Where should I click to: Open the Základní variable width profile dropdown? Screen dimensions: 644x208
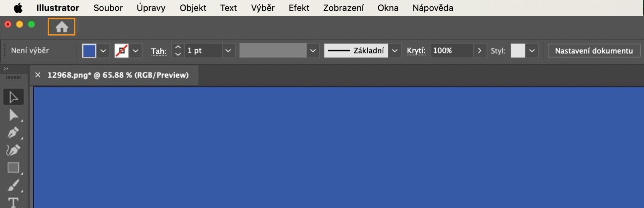tap(395, 51)
